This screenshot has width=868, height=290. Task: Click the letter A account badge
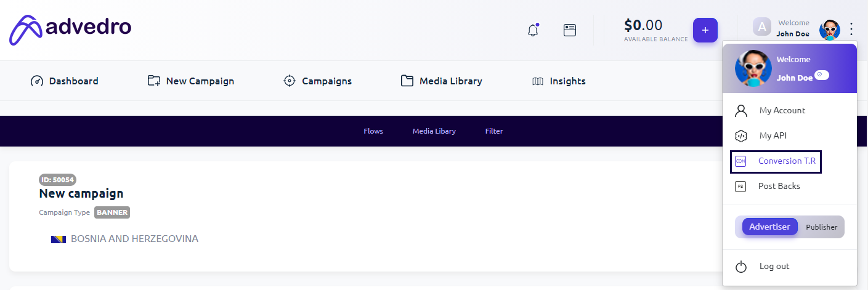click(762, 27)
